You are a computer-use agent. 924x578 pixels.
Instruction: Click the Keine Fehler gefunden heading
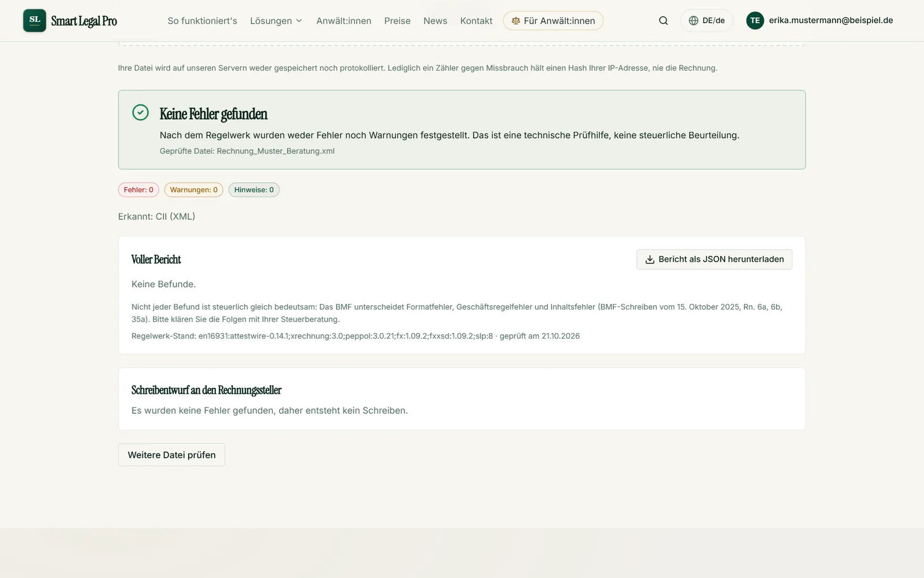[213, 114]
